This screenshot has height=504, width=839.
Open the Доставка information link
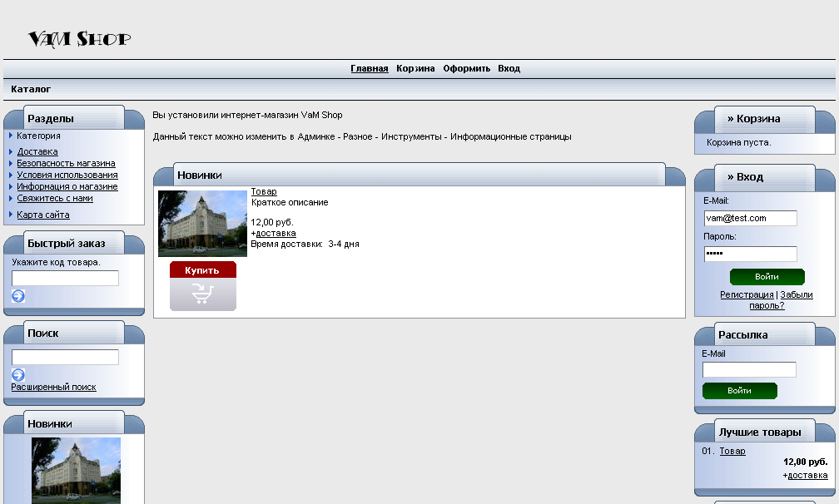coord(37,151)
